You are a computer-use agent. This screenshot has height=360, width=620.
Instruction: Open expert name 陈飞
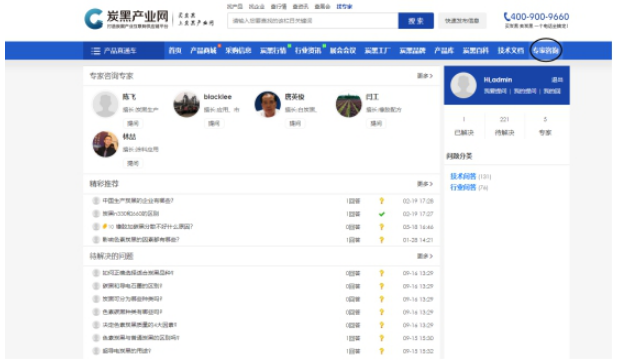129,97
